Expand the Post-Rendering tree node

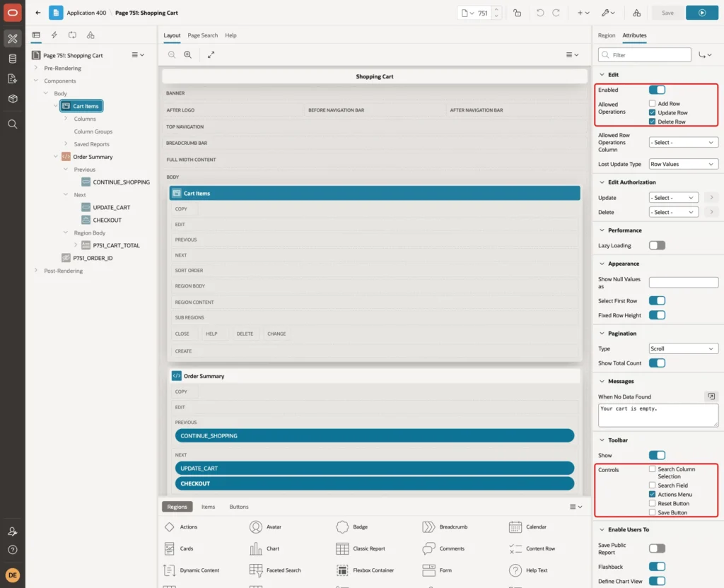pos(35,271)
